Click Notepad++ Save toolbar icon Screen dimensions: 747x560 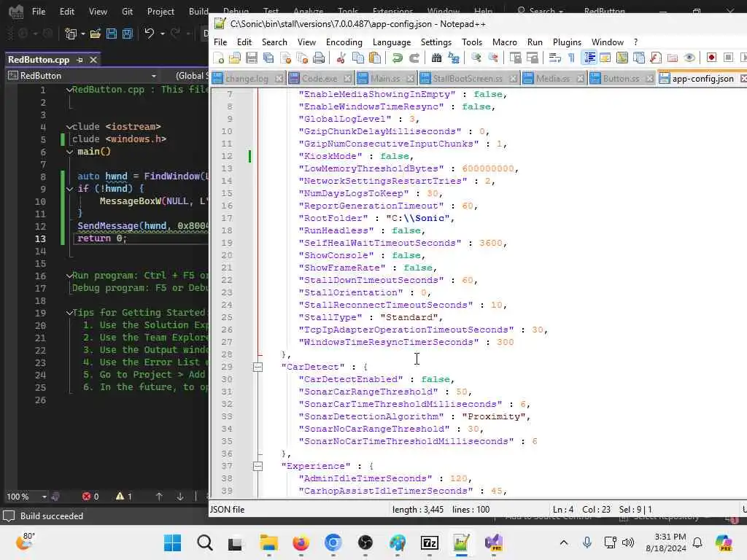[x=252, y=58]
